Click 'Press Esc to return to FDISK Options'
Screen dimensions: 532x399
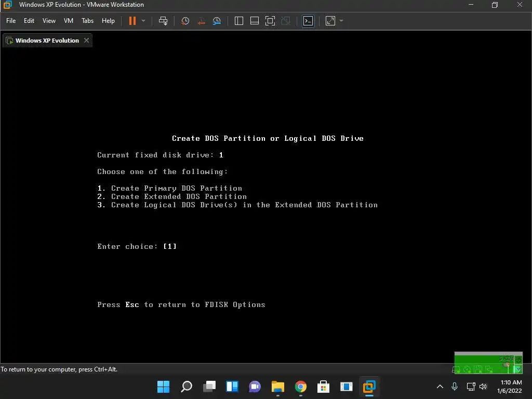(x=181, y=304)
